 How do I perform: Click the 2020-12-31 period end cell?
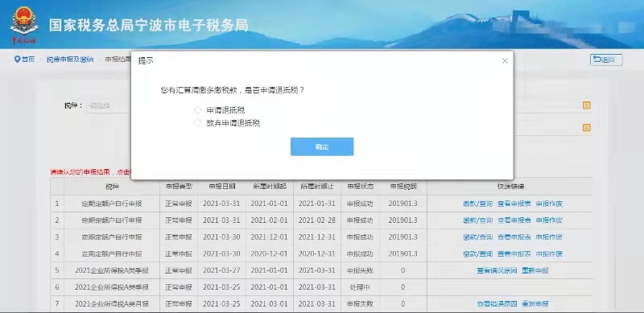coord(317,253)
